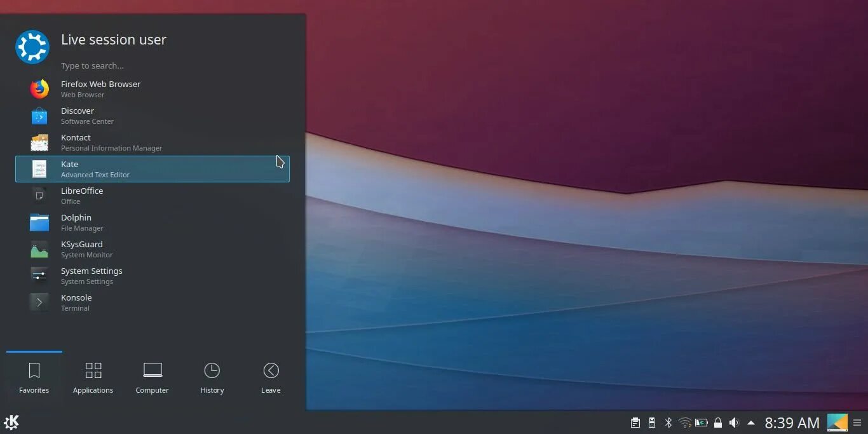Open the Bluetooth tray icon
Image resolution: width=868 pixels, height=434 pixels.
click(x=668, y=423)
